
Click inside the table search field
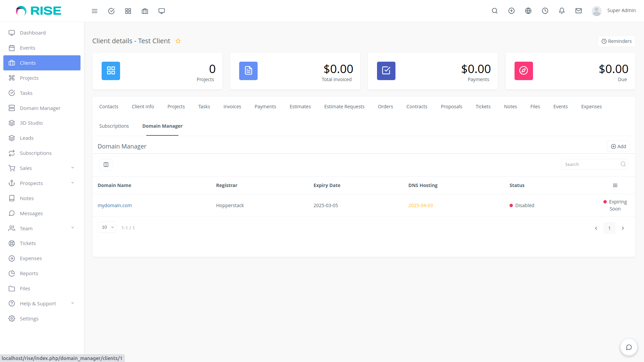click(x=590, y=164)
